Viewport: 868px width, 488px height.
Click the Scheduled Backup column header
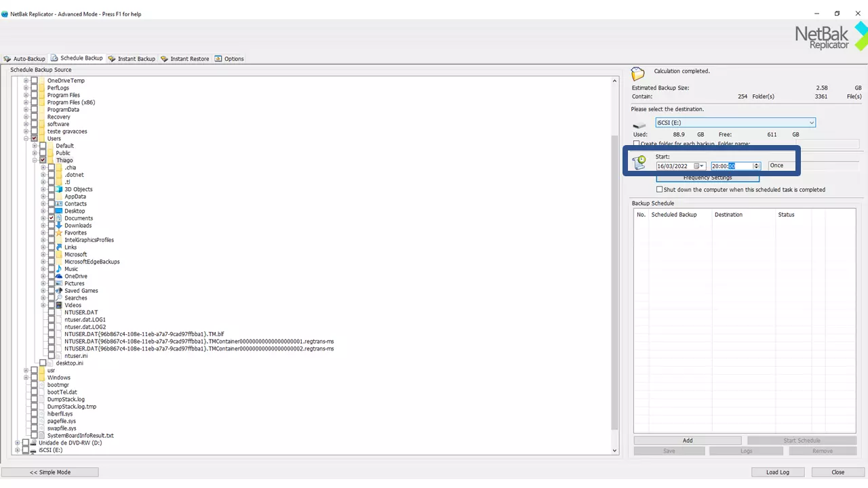pyautogui.click(x=680, y=215)
